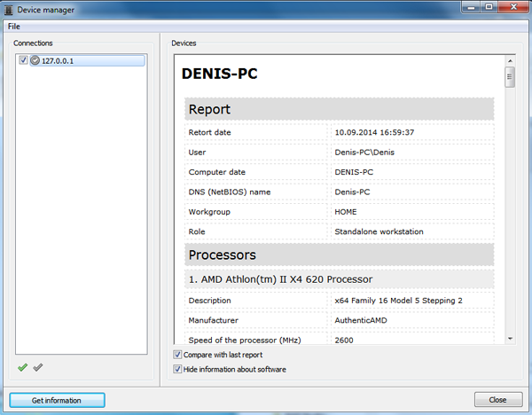Click the report scrollbar up arrow
The image size is (532, 415).
click(x=510, y=60)
